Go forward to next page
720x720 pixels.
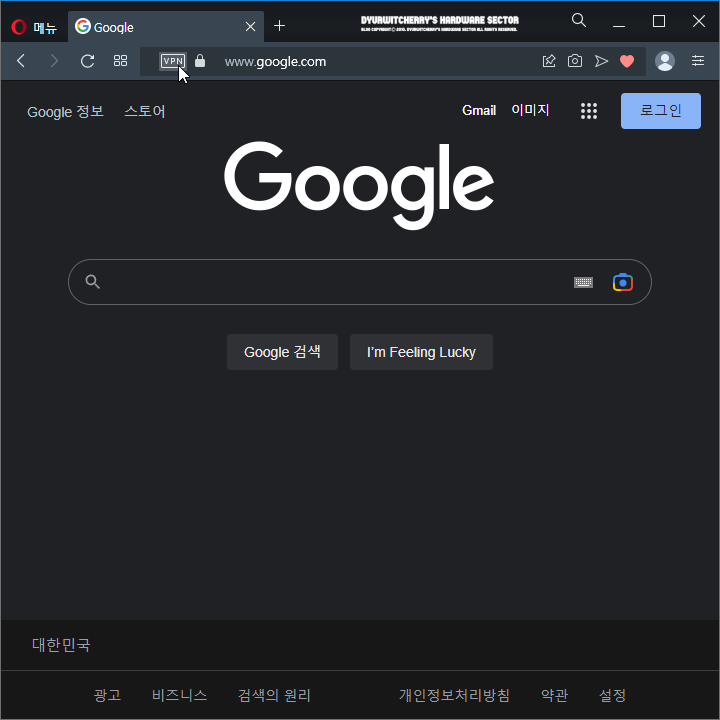click(54, 61)
